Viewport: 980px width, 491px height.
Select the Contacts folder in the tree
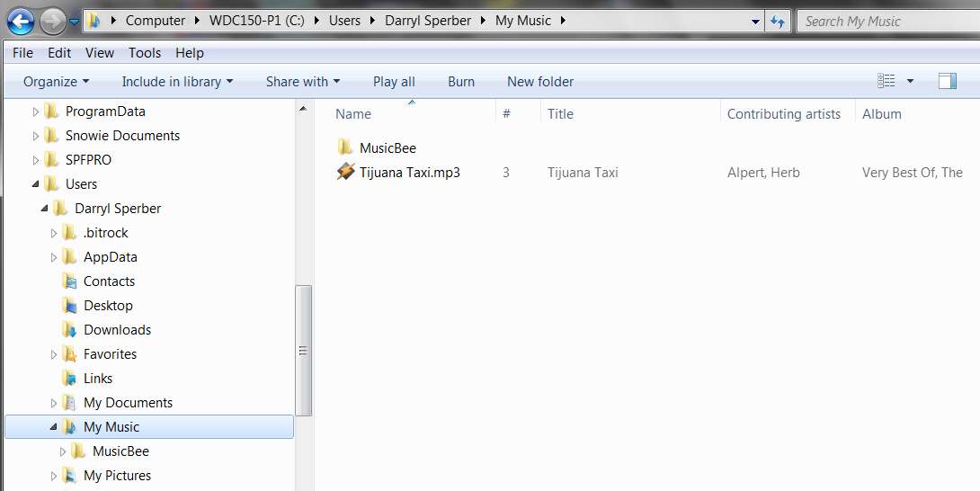[x=109, y=281]
